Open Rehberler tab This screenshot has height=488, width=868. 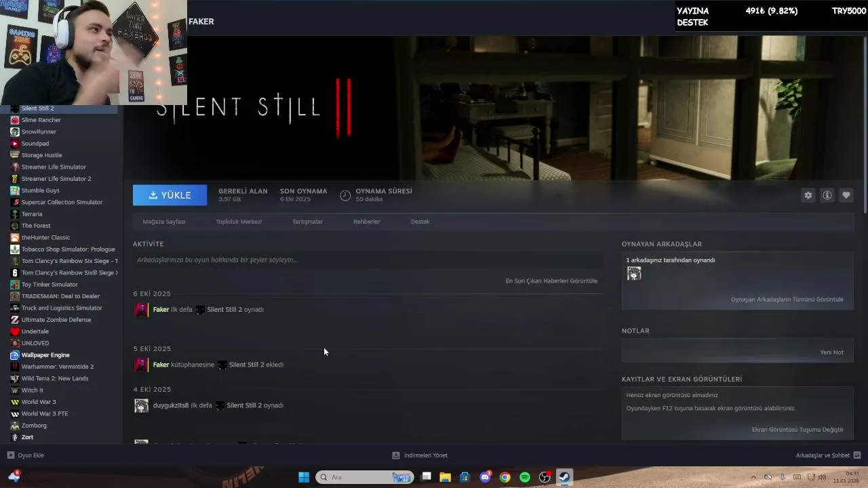[366, 222]
